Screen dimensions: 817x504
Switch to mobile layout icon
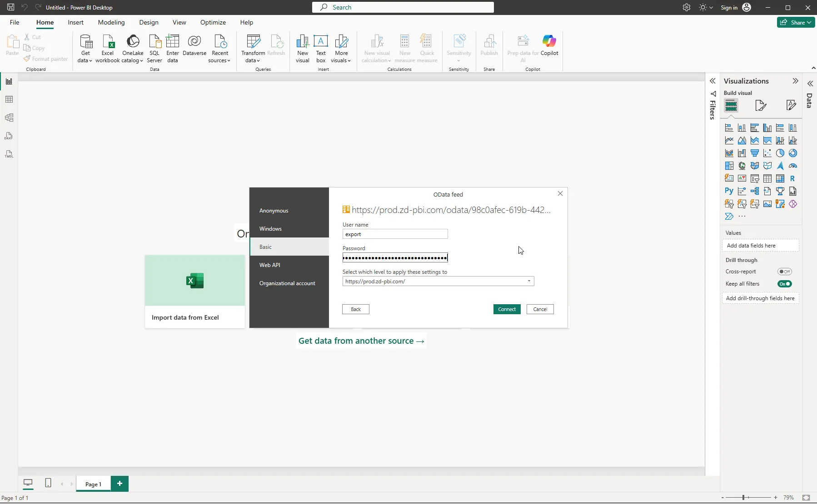[48, 483]
